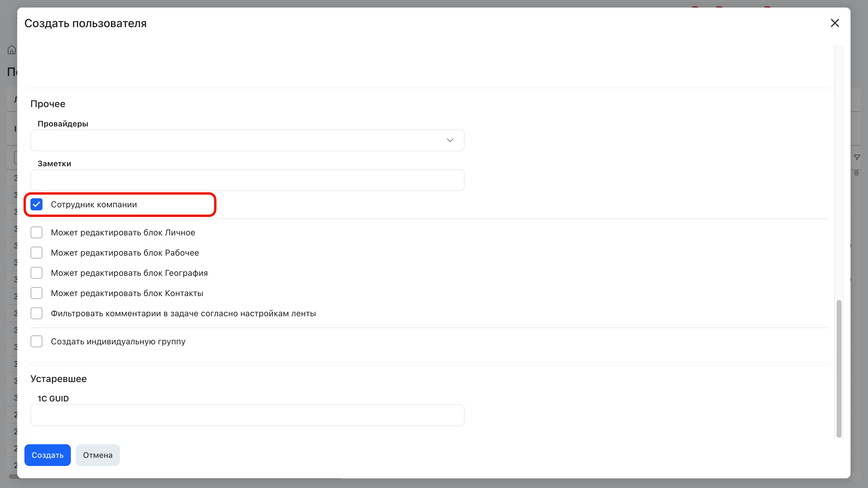
Task: Expand the Провайдеры dropdown arrow
Action: (450, 140)
